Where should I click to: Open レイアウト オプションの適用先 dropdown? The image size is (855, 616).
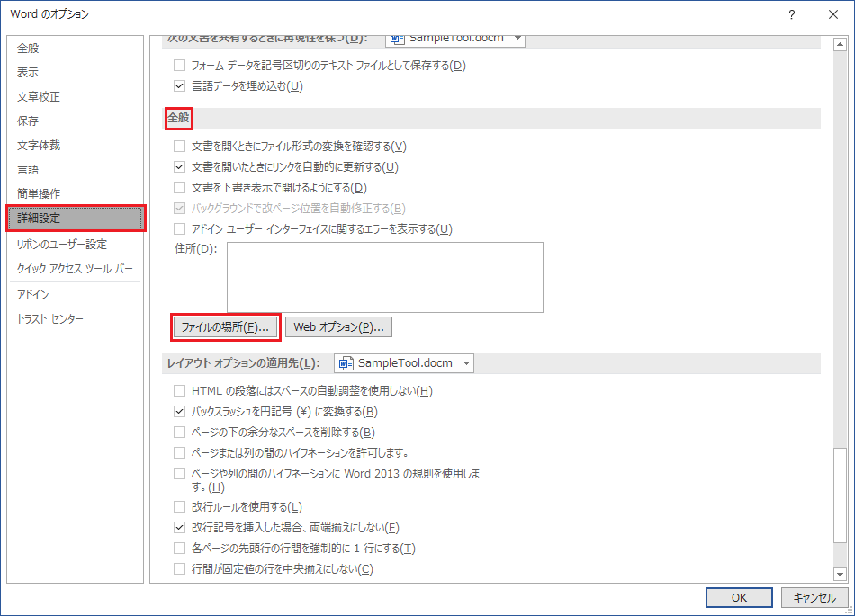point(404,363)
